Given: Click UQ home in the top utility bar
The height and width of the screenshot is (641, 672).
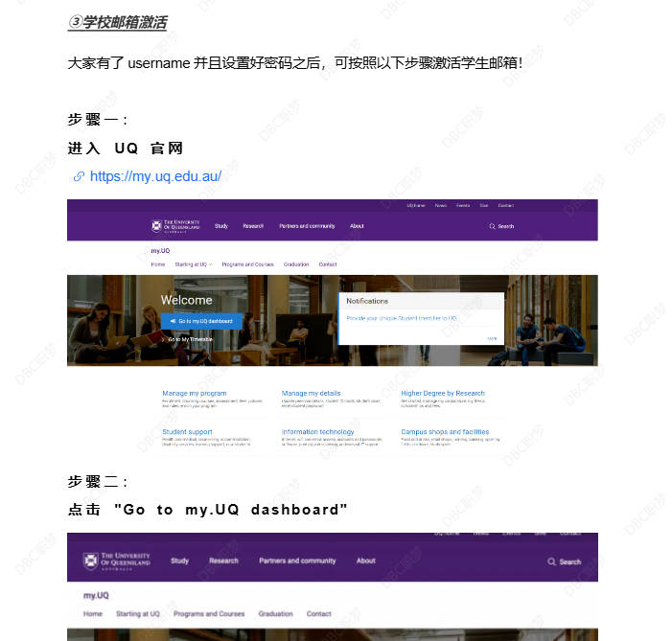Looking at the screenshot, I should (416, 206).
